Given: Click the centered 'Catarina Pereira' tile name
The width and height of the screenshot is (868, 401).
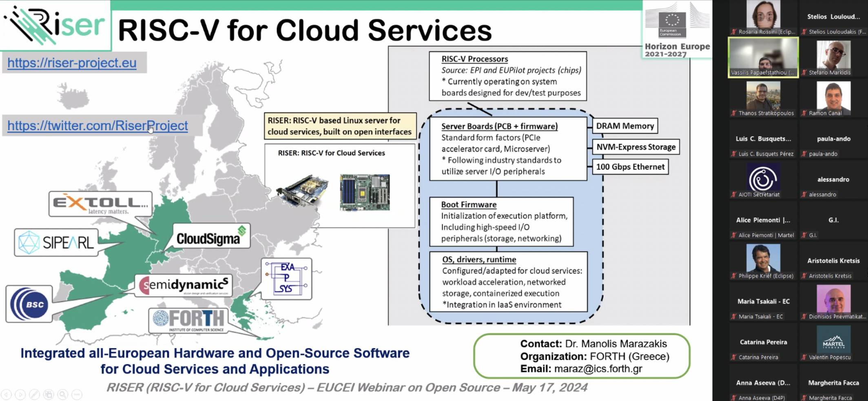Looking at the screenshot, I should pyautogui.click(x=763, y=342).
